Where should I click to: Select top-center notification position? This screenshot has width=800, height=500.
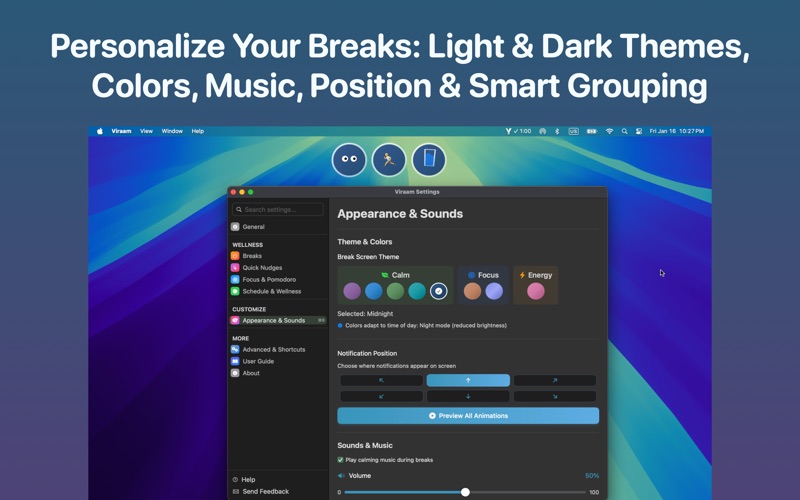coord(468,380)
